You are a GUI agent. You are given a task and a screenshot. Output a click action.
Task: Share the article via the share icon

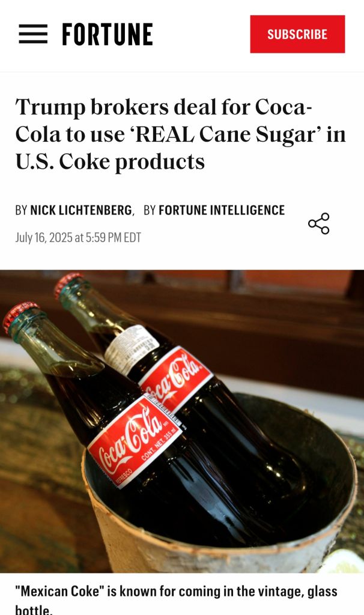click(x=318, y=223)
